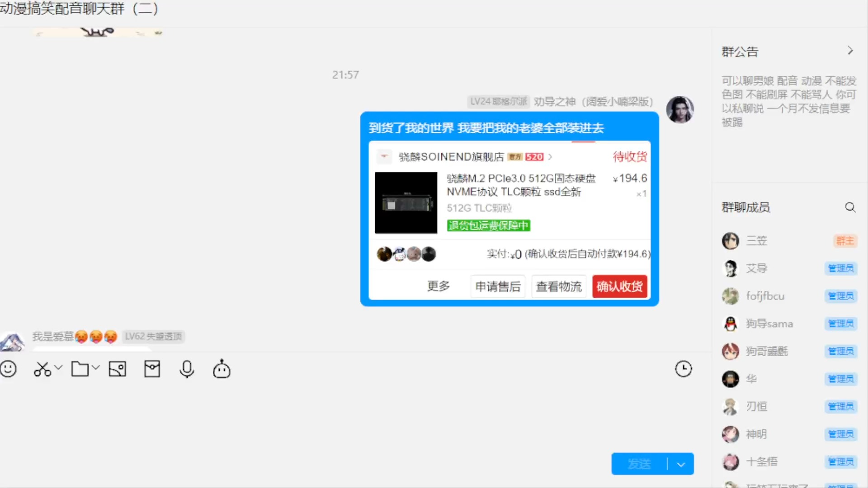The width and height of the screenshot is (868, 488).
Task: Click 查看物流 to check logistics
Action: tap(559, 286)
